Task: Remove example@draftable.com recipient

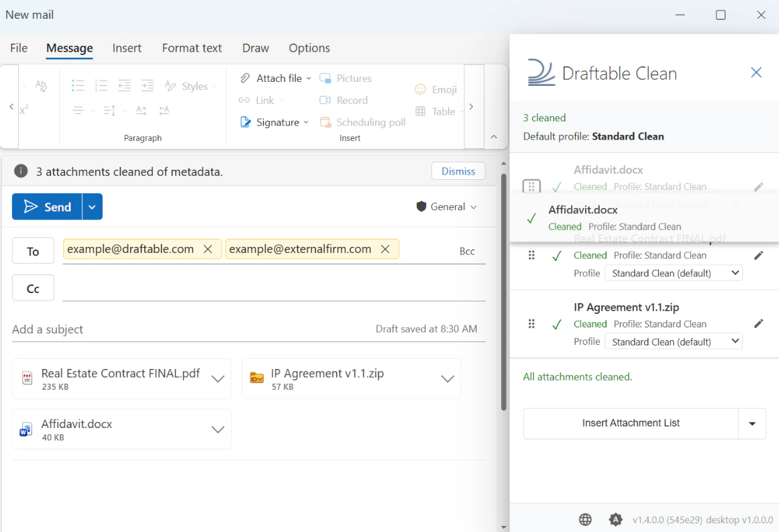Action: click(208, 250)
